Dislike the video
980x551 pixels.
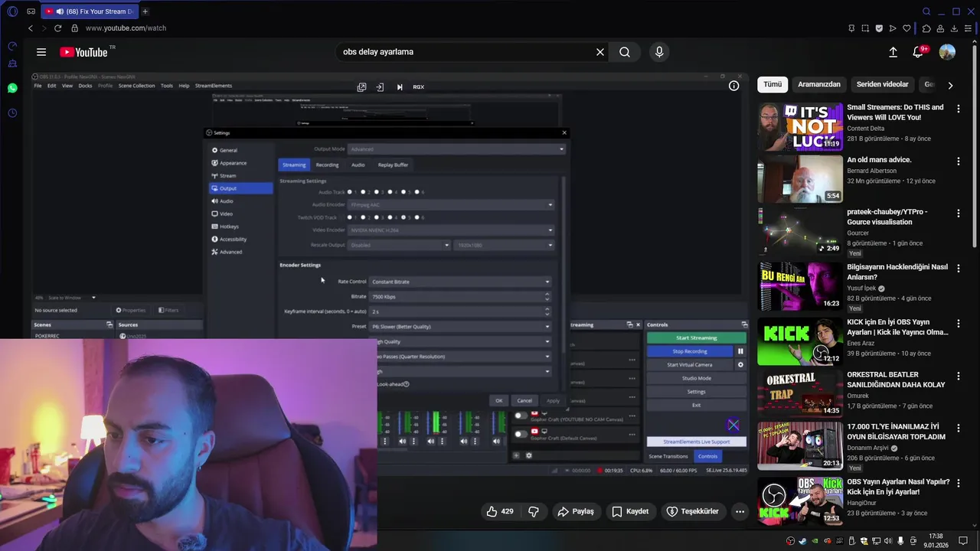click(534, 511)
